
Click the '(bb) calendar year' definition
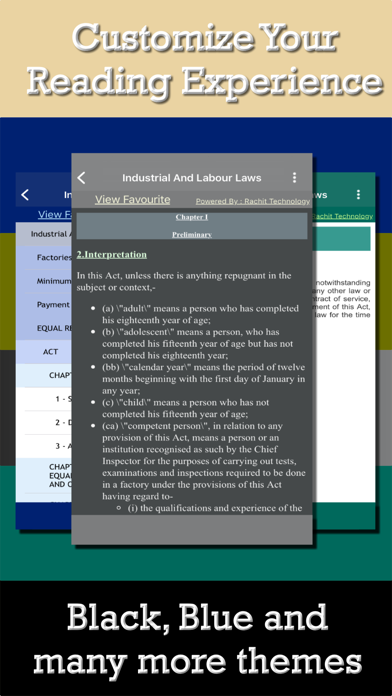(x=203, y=379)
